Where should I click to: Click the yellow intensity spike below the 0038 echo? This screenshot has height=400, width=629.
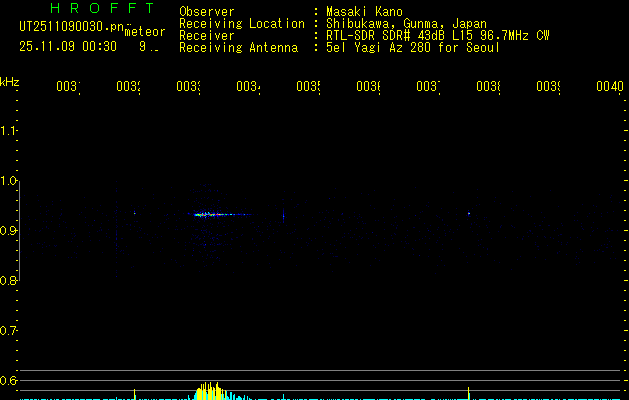pos(469,394)
